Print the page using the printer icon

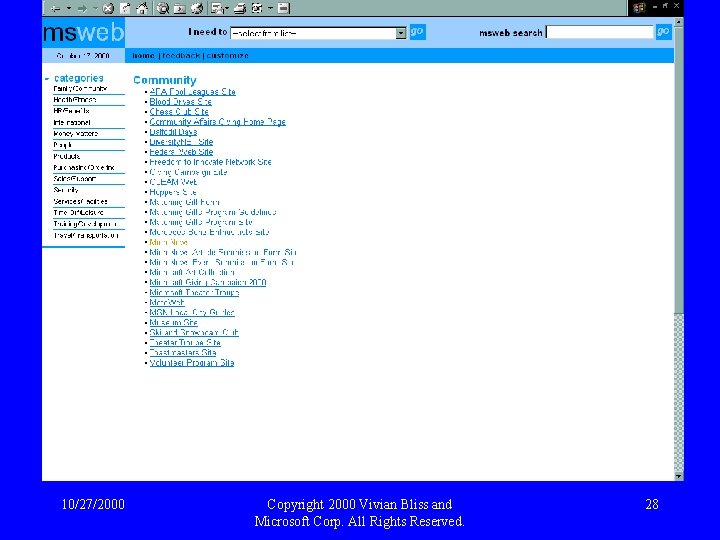click(x=239, y=8)
